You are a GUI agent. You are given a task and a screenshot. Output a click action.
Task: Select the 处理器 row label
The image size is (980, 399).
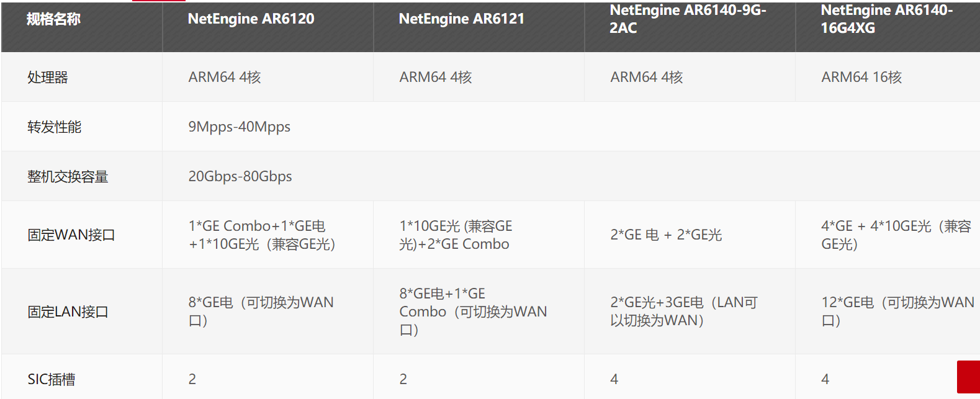tap(47, 78)
